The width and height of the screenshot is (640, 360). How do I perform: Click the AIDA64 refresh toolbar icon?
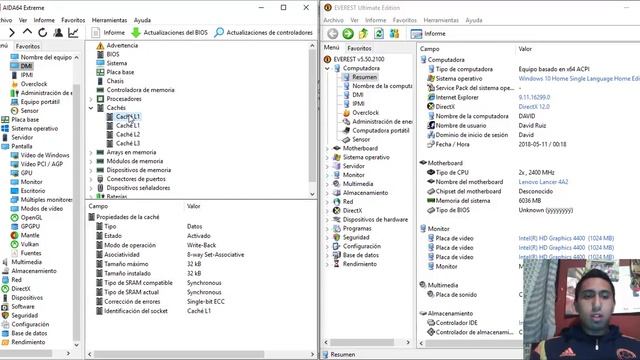pyautogui.click(x=42, y=33)
